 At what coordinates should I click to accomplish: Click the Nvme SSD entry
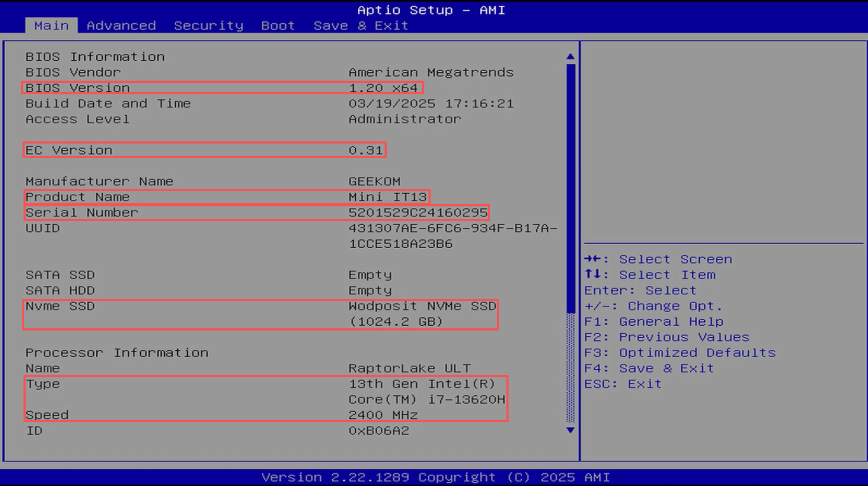(x=260, y=314)
